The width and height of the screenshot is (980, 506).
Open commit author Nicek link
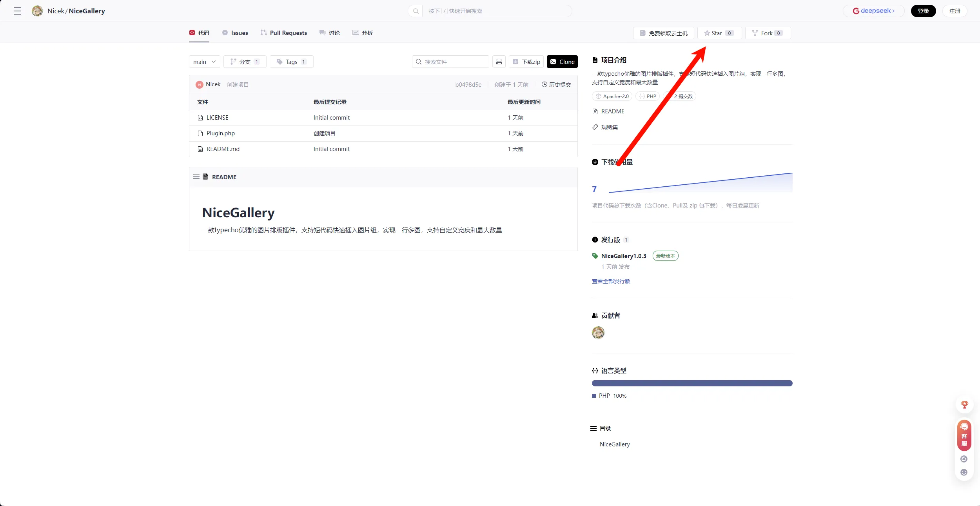213,84
